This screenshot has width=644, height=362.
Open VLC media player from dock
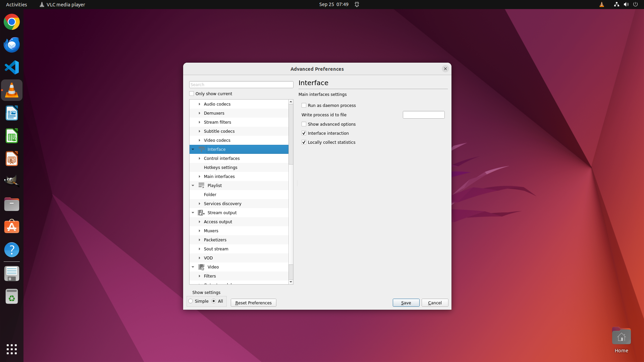[12, 90]
